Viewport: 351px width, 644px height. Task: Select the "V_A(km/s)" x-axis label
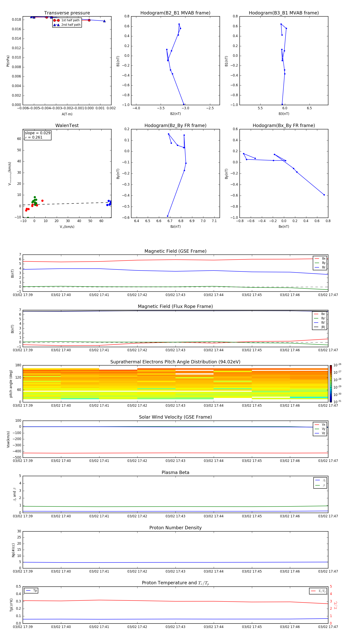pyautogui.click(x=67, y=227)
